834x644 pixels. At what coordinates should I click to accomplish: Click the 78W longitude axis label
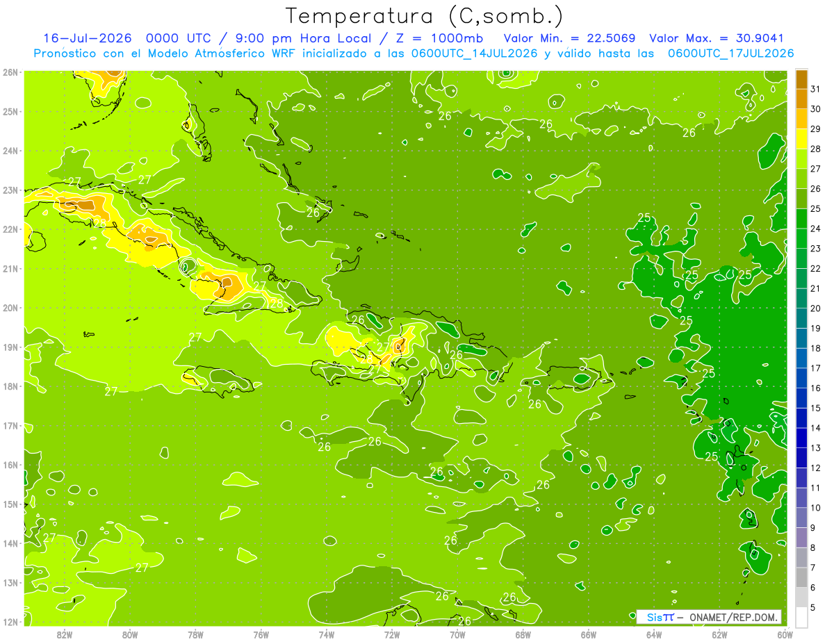click(x=195, y=634)
